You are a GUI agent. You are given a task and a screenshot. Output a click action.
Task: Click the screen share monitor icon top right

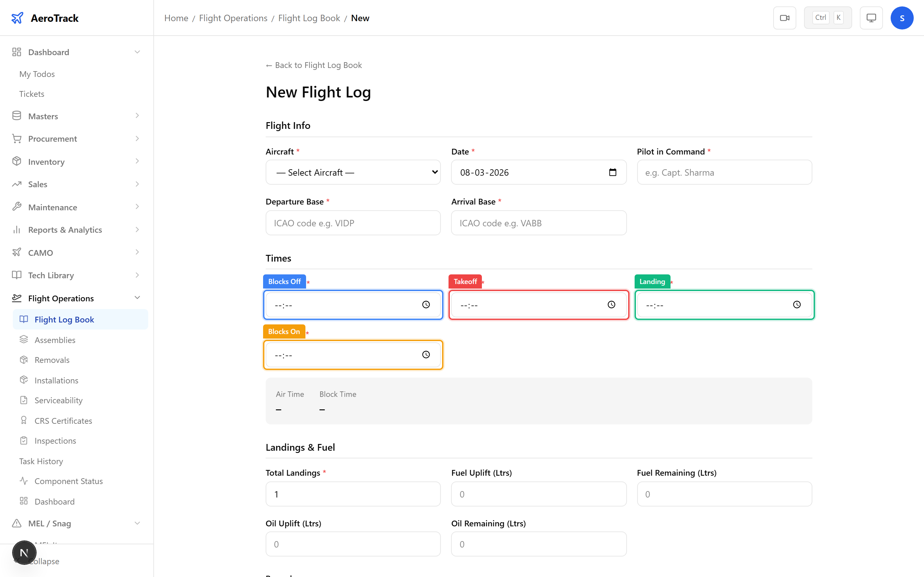(x=871, y=18)
